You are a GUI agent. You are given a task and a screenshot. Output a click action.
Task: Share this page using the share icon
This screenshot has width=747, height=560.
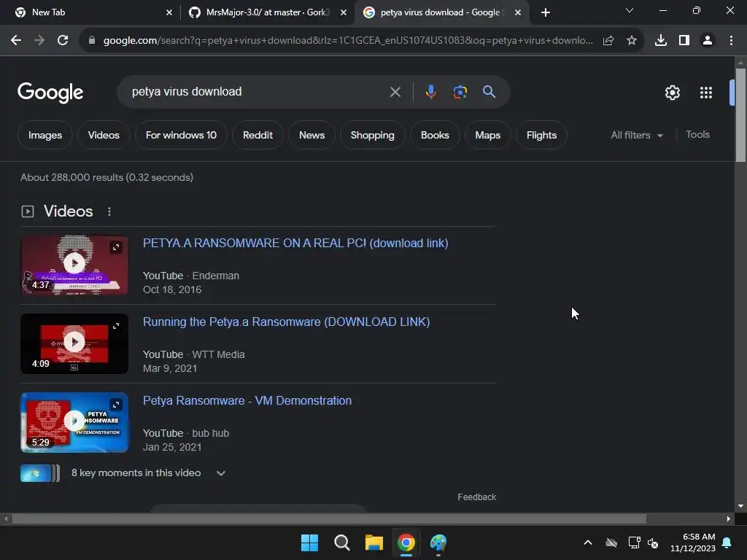click(608, 41)
